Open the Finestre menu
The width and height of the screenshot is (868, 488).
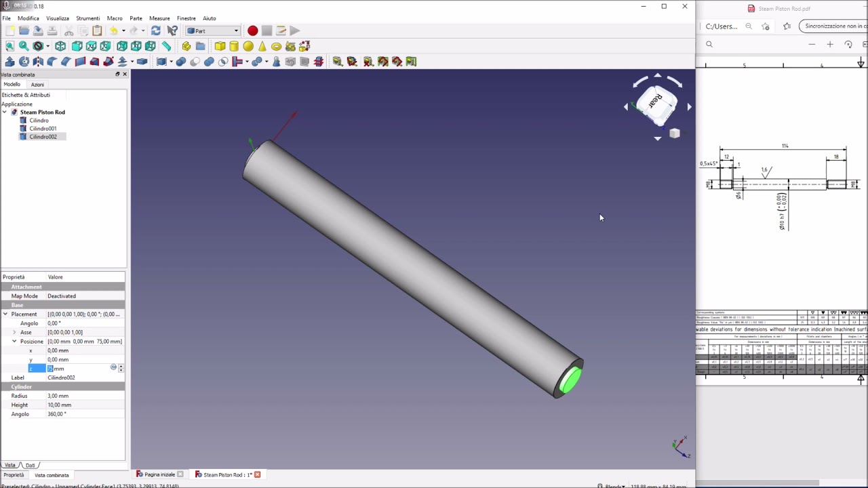point(186,18)
